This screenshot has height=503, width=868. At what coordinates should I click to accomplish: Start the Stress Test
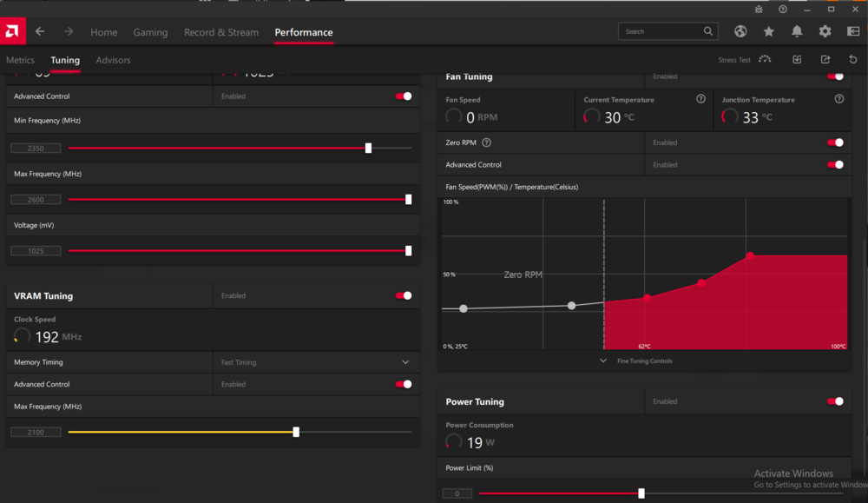[744, 60]
